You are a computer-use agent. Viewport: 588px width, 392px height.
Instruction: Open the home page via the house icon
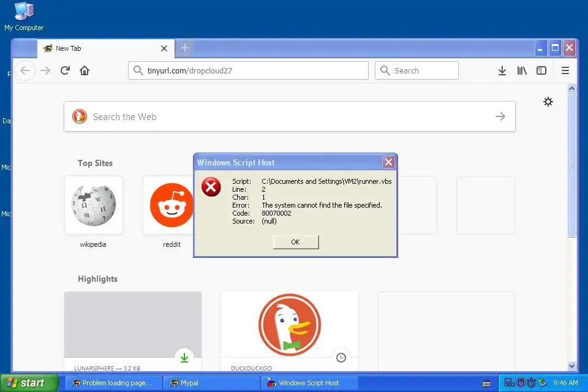[85, 70]
